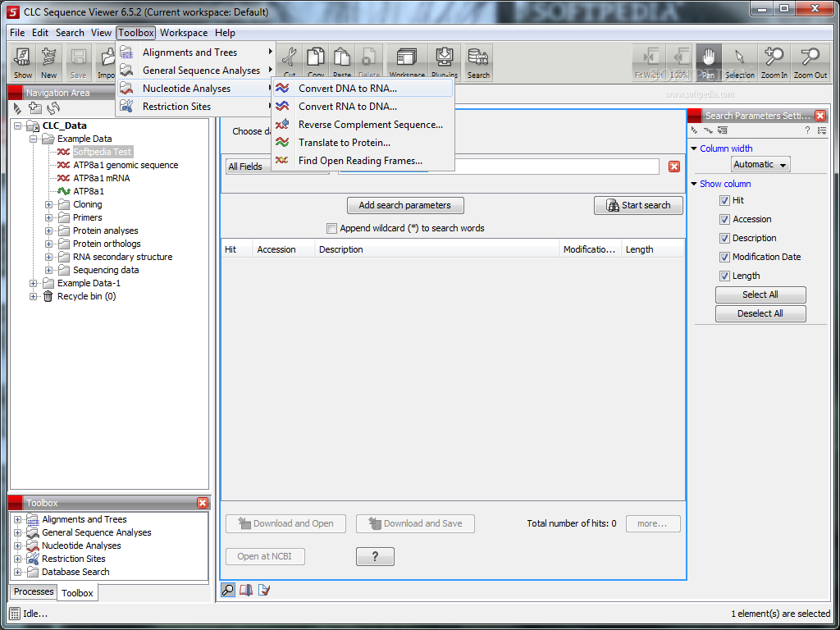Click the help question mark in Search Parameters panel
Image resolution: width=840 pixels, height=630 pixels.
coord(807,130)
